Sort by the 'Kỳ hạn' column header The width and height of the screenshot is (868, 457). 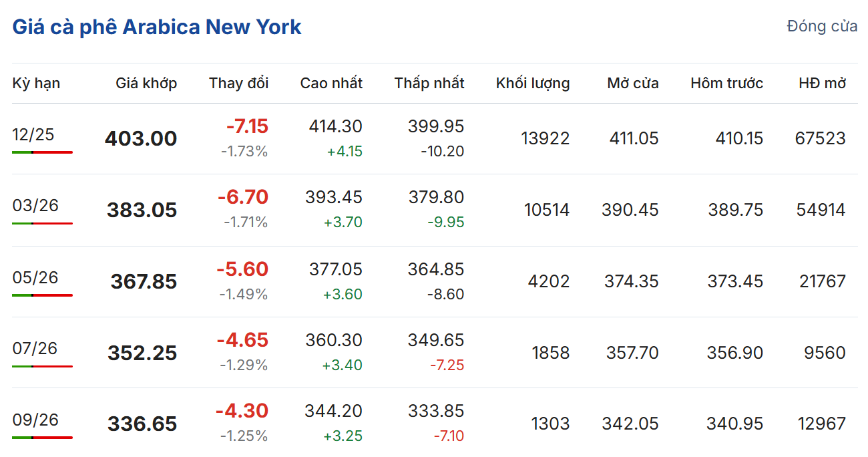tap(36, 84)
